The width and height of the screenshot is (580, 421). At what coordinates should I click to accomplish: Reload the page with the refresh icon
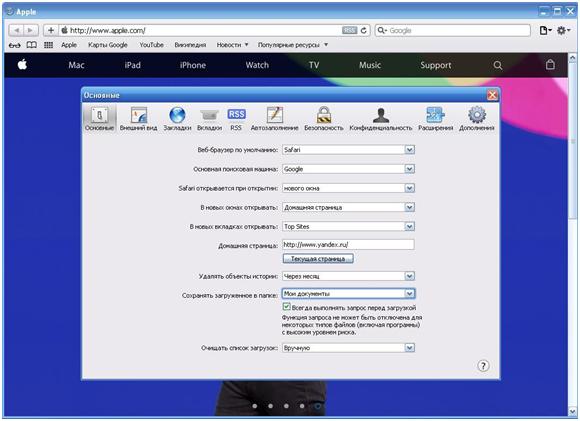(364, 30)
